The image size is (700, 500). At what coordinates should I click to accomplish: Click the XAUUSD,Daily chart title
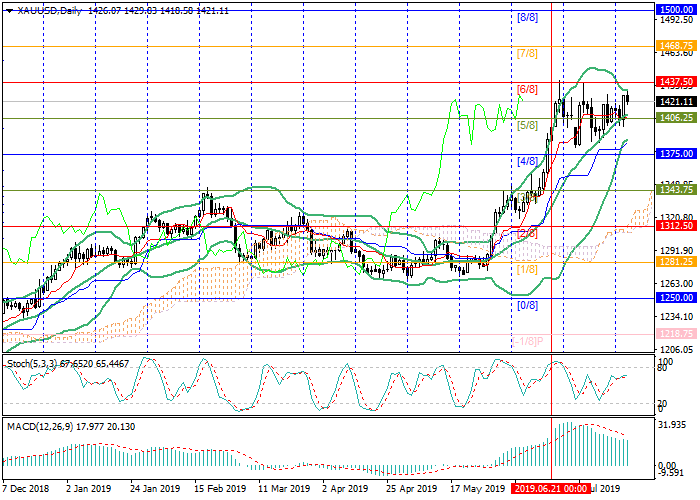[46, 10]
